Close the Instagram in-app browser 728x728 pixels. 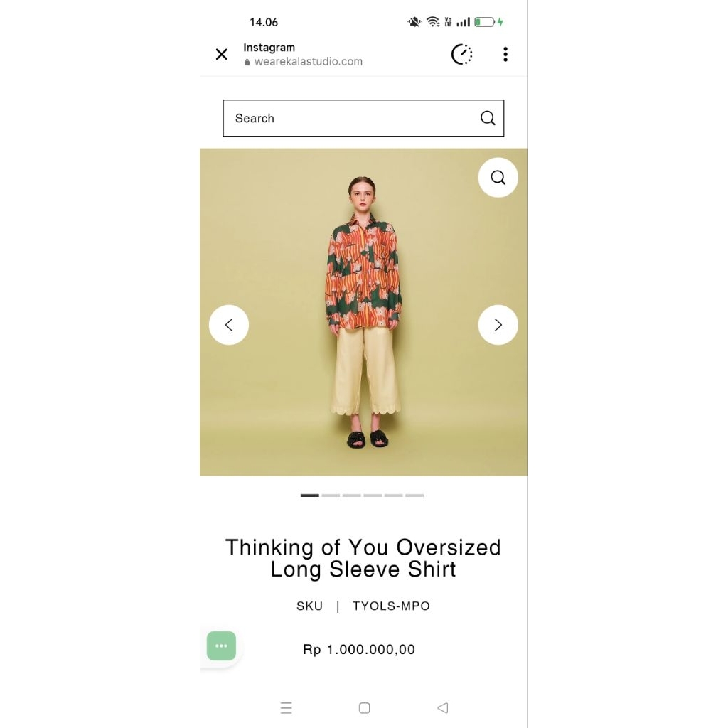(x=222, y=54)
